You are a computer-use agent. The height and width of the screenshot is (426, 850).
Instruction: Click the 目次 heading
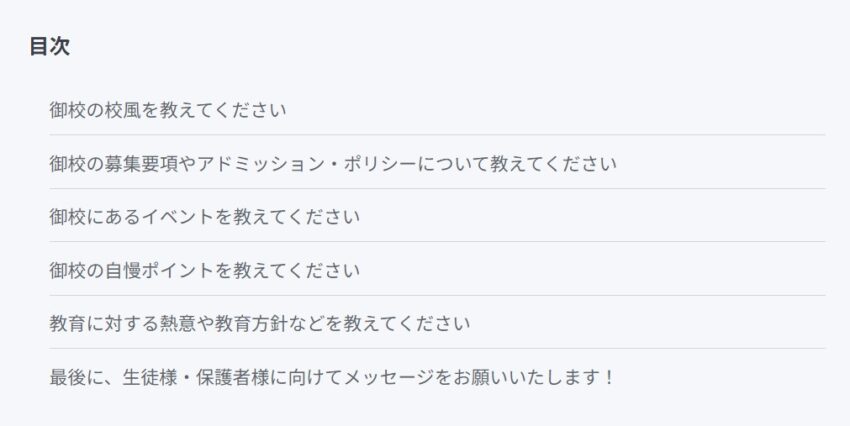click(49, 46)
